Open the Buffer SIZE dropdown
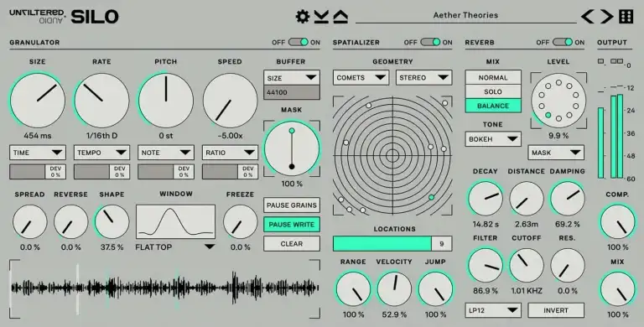This screenshot has height=327, width=644. [292, 78]
